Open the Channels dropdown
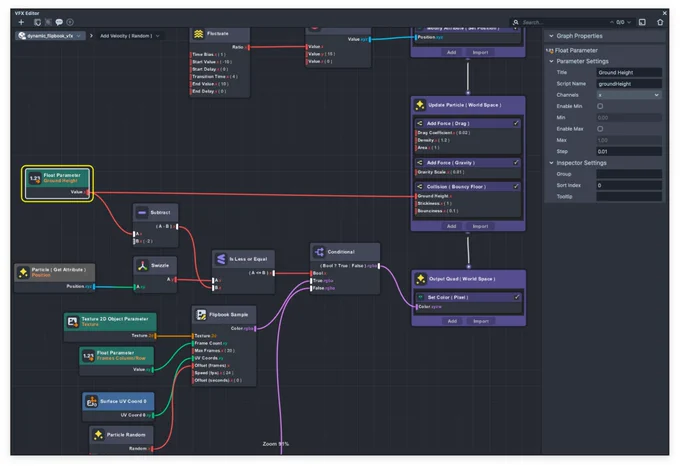This screenshot has width=680, height=468. point(629,95)
